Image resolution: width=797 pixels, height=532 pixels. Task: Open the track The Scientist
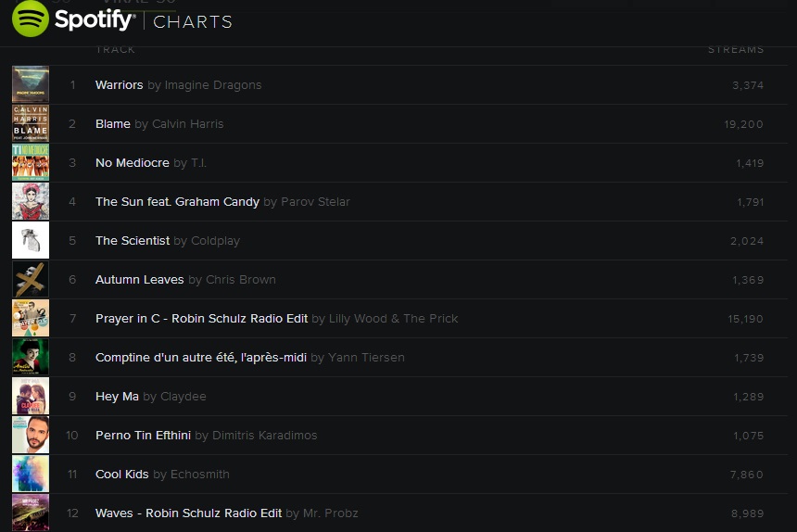133,241
